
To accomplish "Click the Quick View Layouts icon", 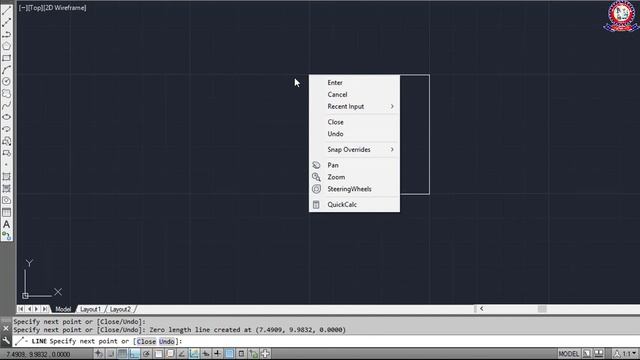I will (x=587, y=353).
